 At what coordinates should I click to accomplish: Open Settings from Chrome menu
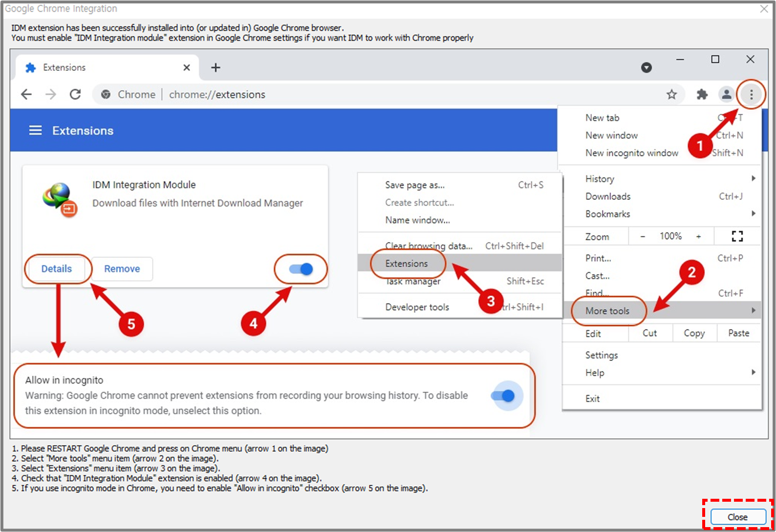point(662,355)
